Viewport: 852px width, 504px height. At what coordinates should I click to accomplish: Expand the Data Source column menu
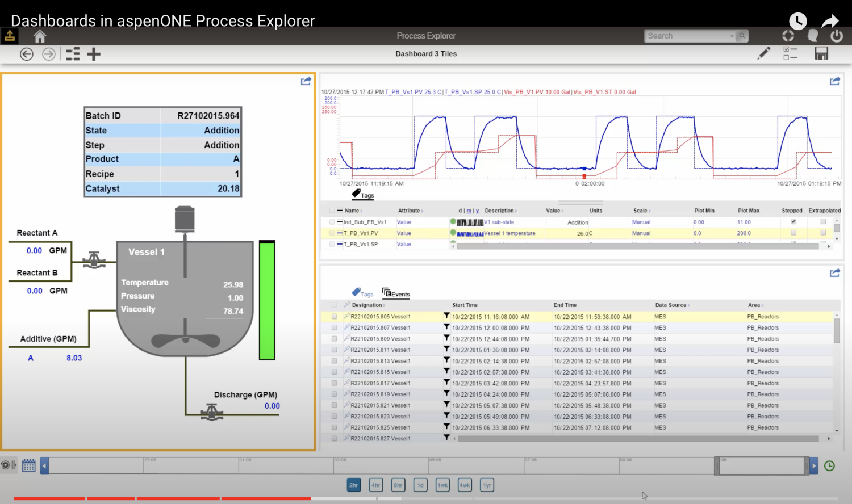(689, 305)
